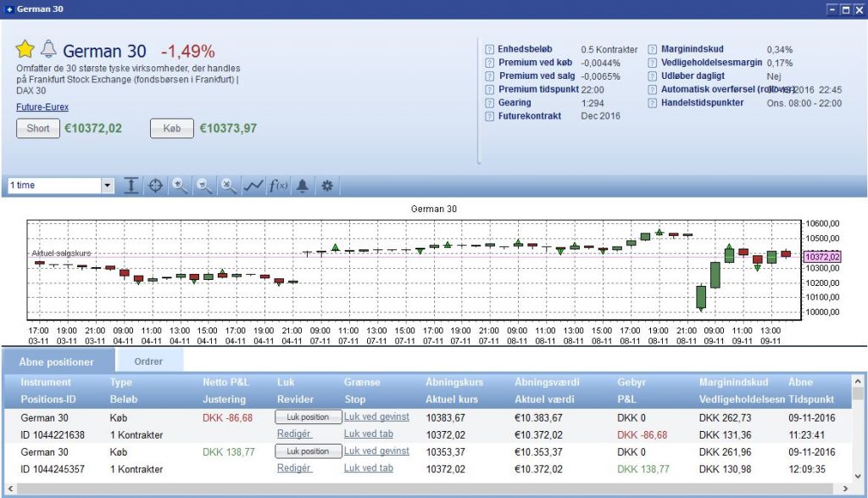This screenshot has height=498, width=868.
Task: Click the short price €10372,02
Action: [93, 128]
